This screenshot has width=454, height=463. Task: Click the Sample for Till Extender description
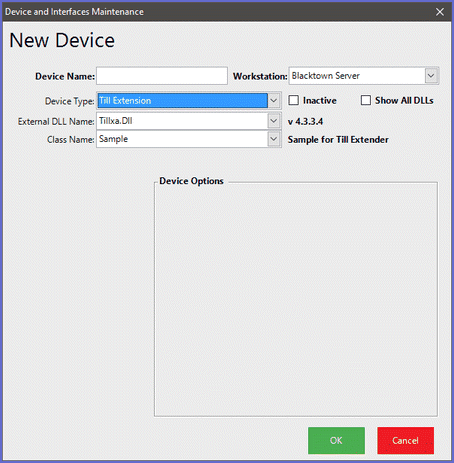[x=338, y=140]
